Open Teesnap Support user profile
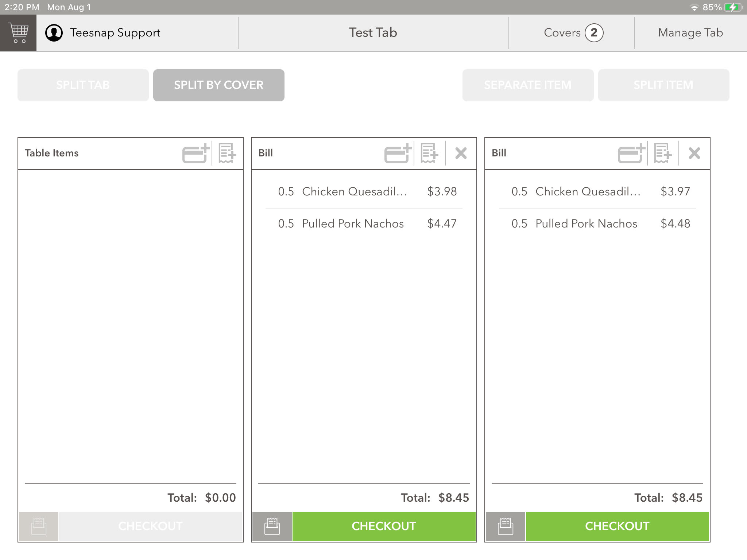This screenshot has width=747, height=560. (103, 33)
